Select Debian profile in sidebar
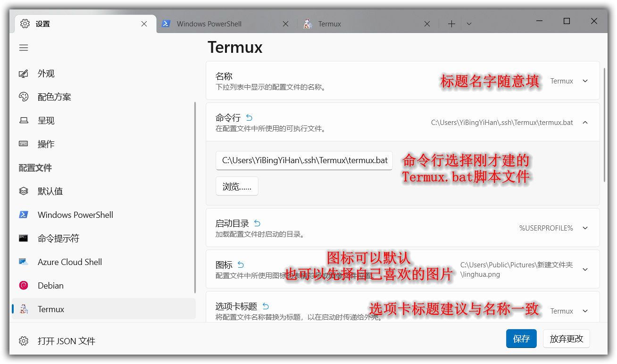The image size is (617, 364). point(104,286)
